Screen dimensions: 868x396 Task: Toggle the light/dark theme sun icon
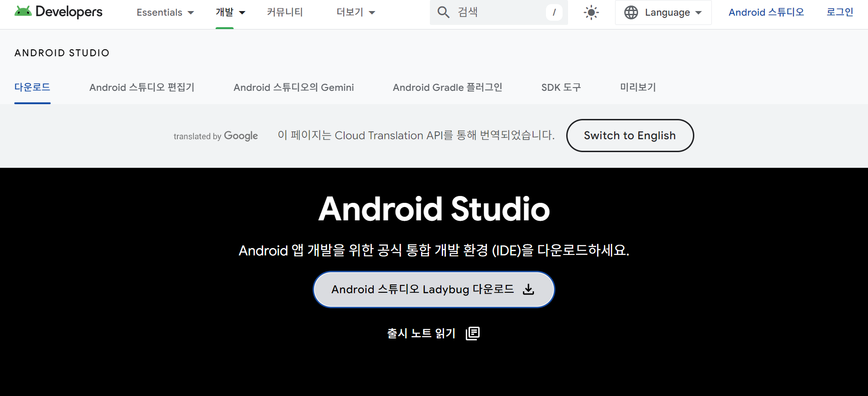[591, 12]
